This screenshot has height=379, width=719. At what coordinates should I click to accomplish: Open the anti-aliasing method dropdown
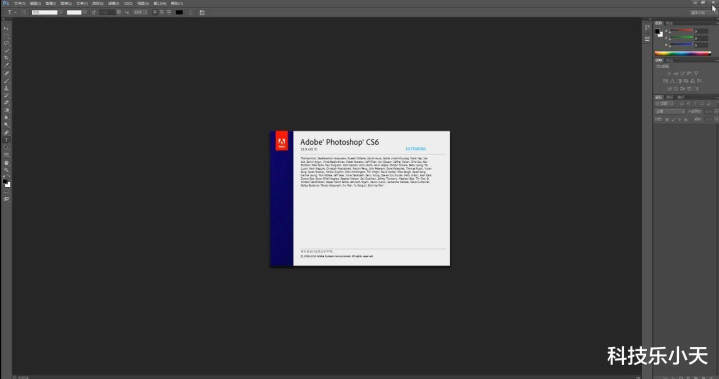pos(140,12)
